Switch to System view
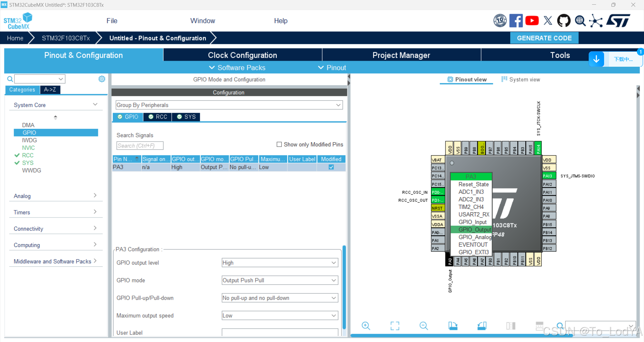Viewport: 644px width, 342px height. pyautogui.click(x=521, y=79)
